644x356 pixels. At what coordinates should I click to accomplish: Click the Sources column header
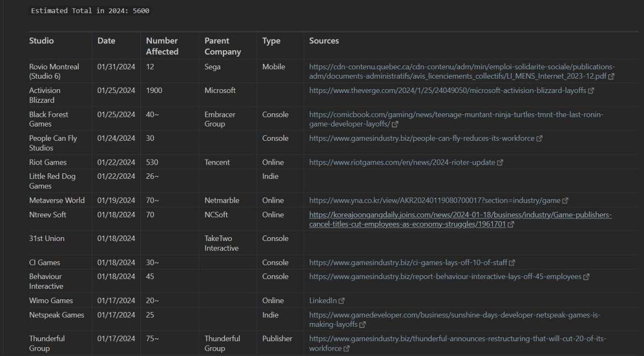pos(324,41)
